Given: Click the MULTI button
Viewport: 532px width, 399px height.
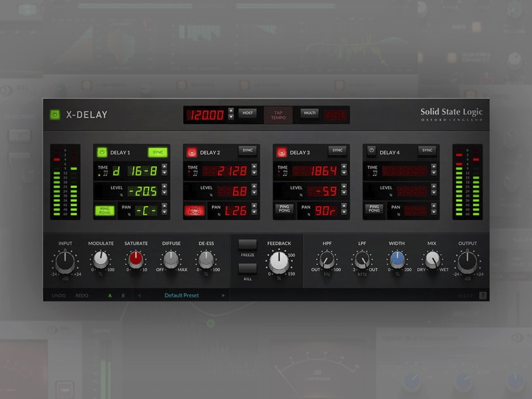Looking at the screenshot, I should coord(309,113).
